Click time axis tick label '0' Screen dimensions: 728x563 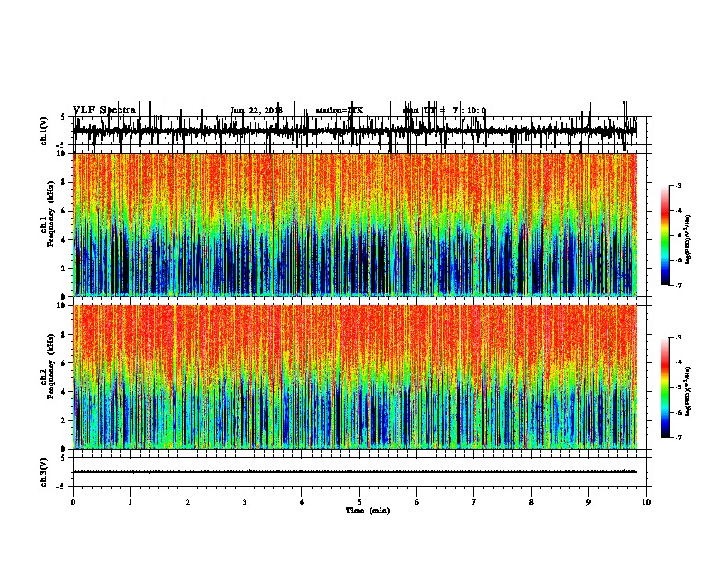click(73, 502)
